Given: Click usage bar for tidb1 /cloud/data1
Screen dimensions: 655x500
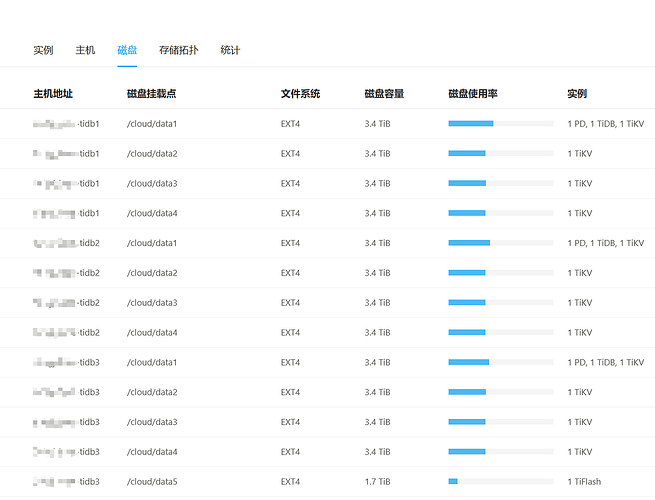Looking at the screenshot, I should pyautogui.click(x=501, y=124).
